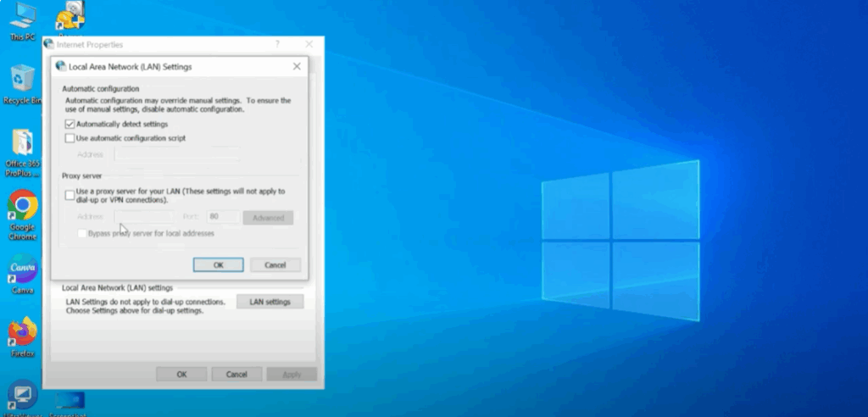Click the 'Proxy server' group label
The image size is (868, 417).
click(x=82, y=175)
